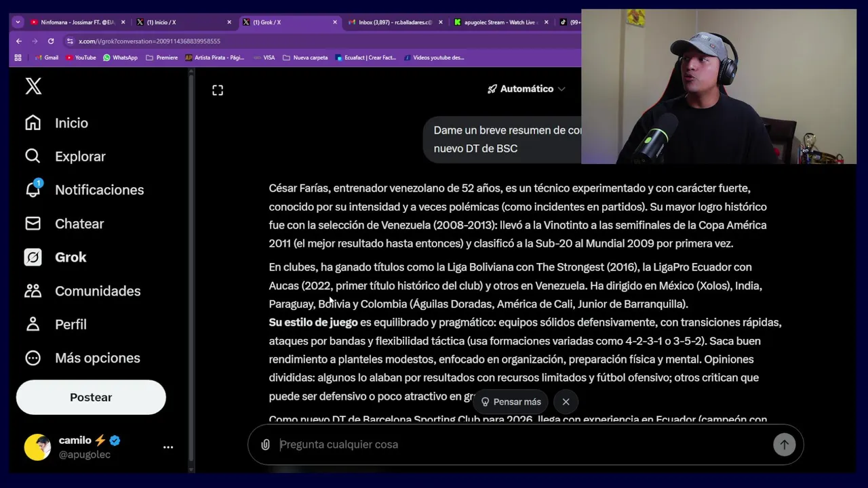Open Premiere bookmark folder
This screenshot has width=868, height=488.
coord(162,58)
